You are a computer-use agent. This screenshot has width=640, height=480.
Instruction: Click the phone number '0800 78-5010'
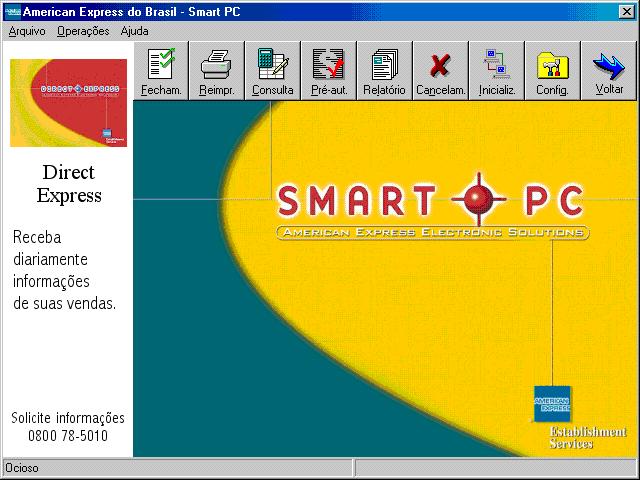[x=68, y=436]
